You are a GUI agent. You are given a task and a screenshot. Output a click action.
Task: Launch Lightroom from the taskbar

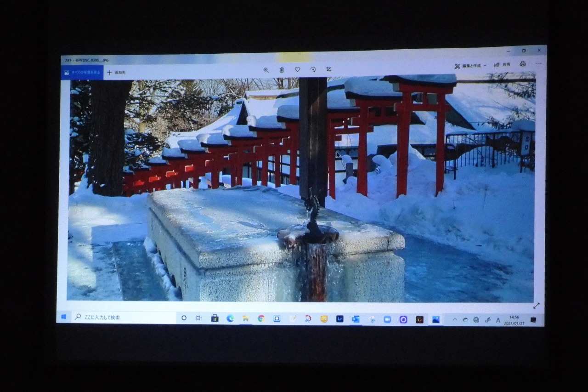click(339, 319)
